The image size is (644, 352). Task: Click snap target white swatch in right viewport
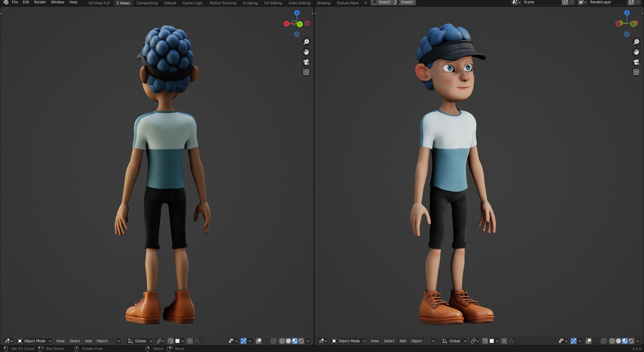point(492,341)
